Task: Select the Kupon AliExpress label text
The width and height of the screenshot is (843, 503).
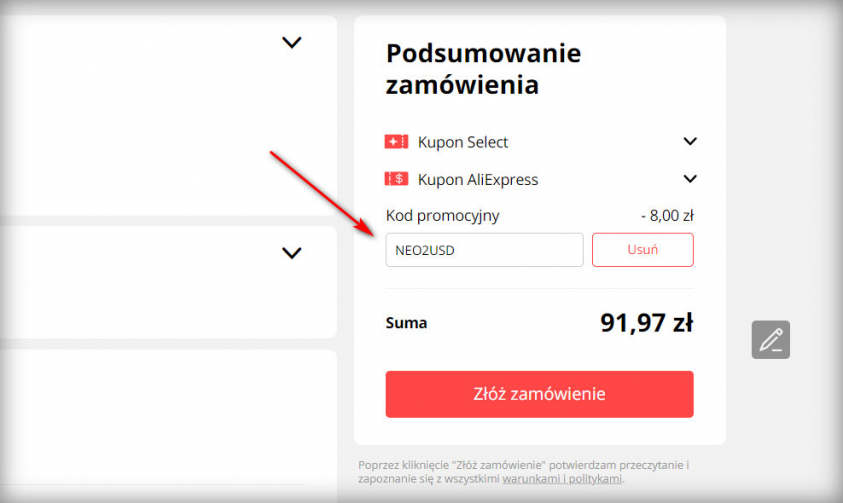Action: (478, 180)
